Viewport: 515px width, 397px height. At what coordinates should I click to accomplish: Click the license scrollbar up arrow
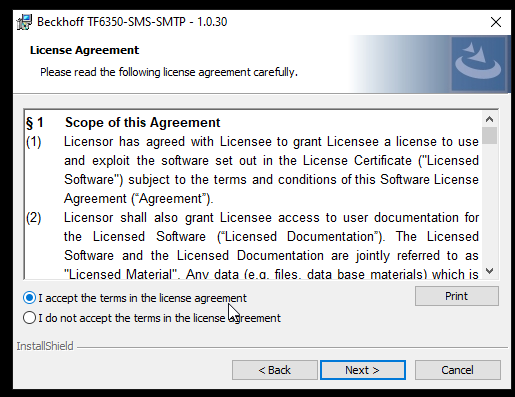point(489,119)
